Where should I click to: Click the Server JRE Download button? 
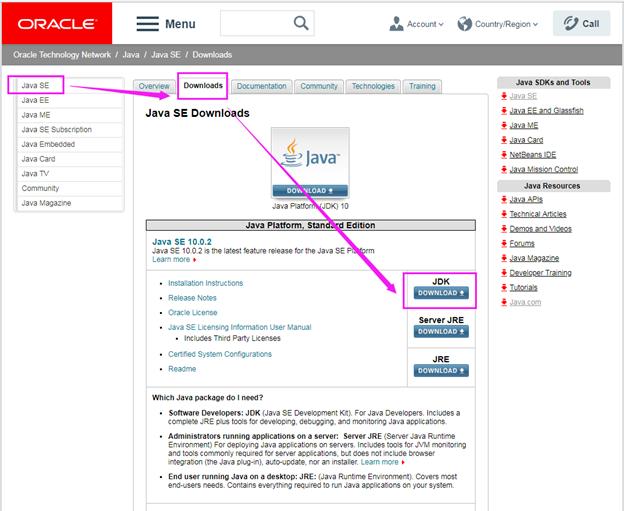pos(441,332)
